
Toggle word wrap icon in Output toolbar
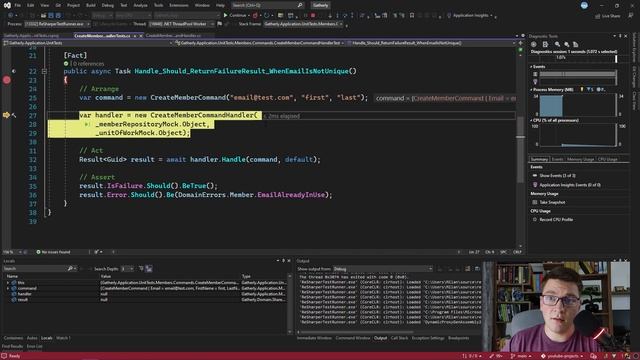point(477,269)
